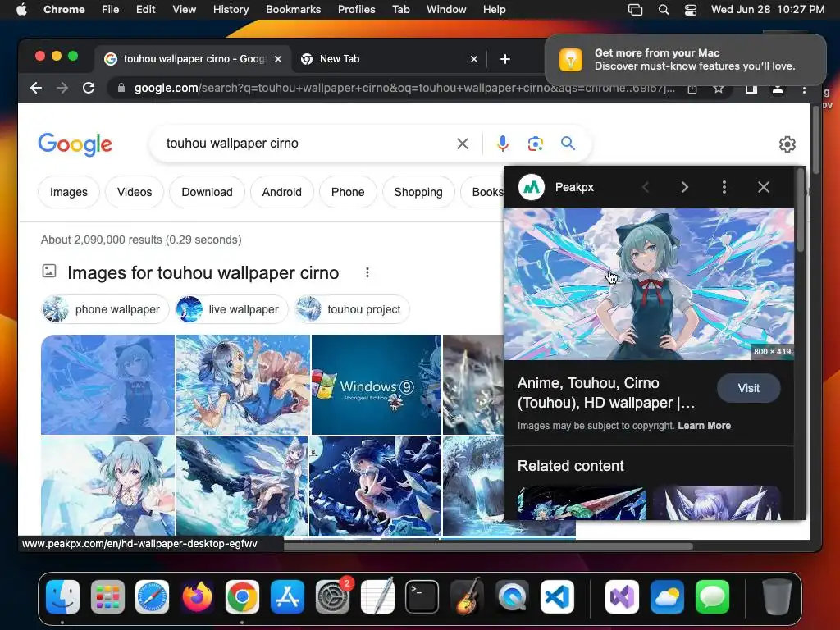Viewport: 840px width, 630px height.
Task: Open a new tab with plus button
Action: coord(504,59)
